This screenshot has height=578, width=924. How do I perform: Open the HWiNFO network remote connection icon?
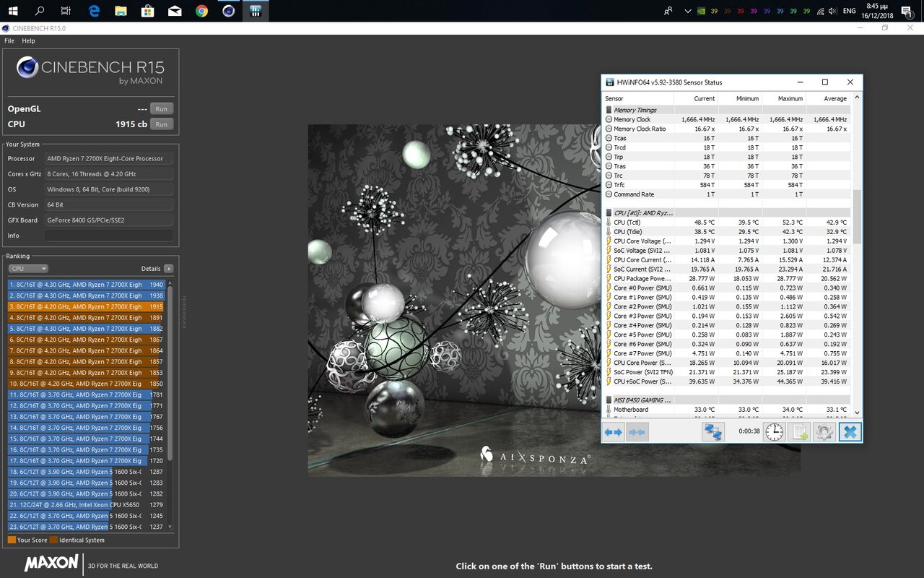[x=713, y=432]
